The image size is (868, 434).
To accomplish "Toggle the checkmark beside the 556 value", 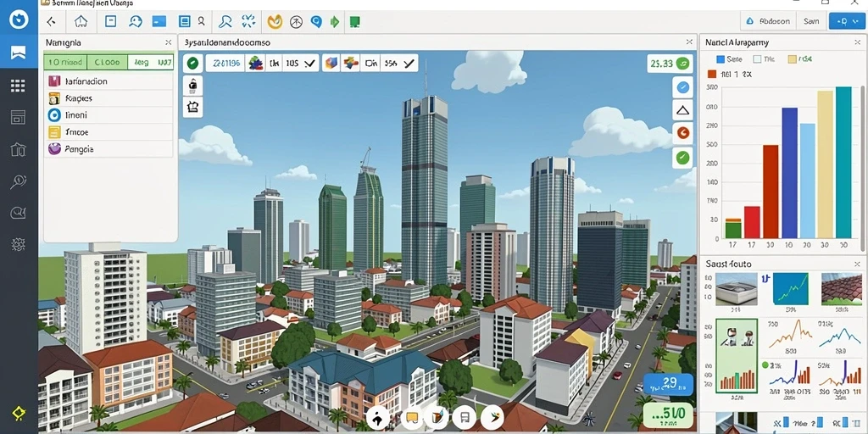I will pyautogui.click(x=409, y=64).
